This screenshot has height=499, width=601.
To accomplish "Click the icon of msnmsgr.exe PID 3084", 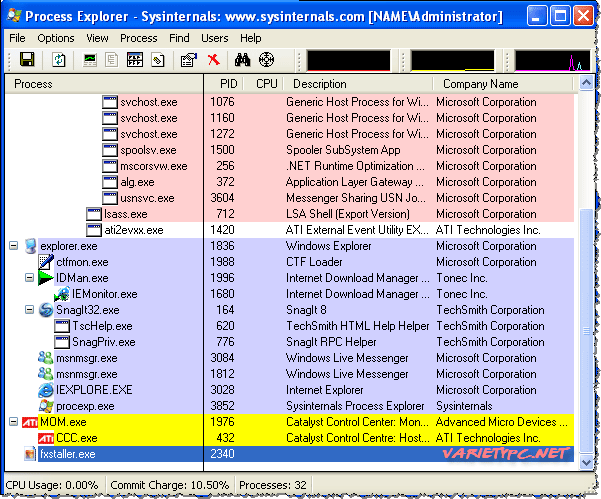I will click(x=46, y=358).
